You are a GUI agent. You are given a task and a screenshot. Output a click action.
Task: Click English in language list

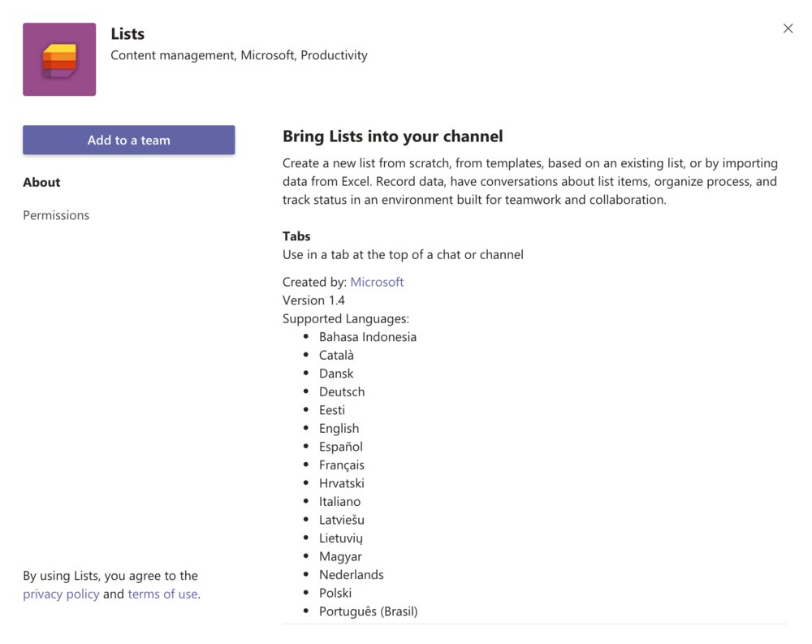point(339,429)
